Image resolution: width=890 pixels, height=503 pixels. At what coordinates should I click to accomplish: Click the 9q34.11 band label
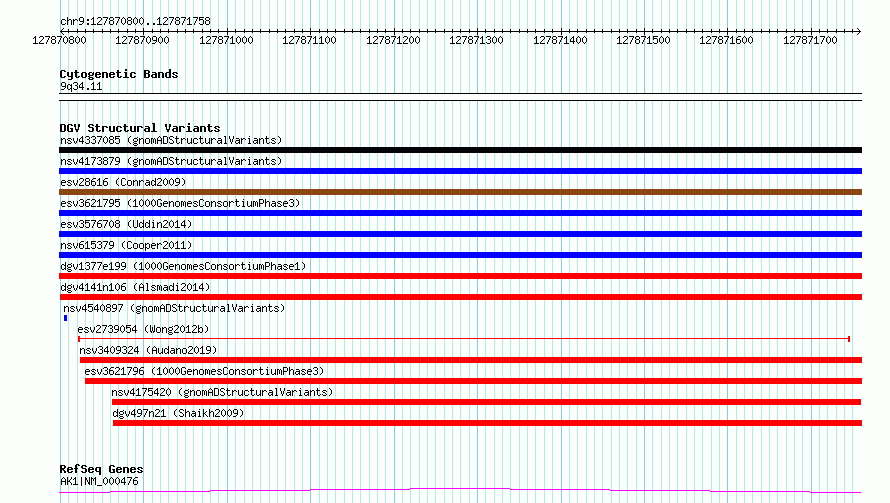[x=81, y=86]
